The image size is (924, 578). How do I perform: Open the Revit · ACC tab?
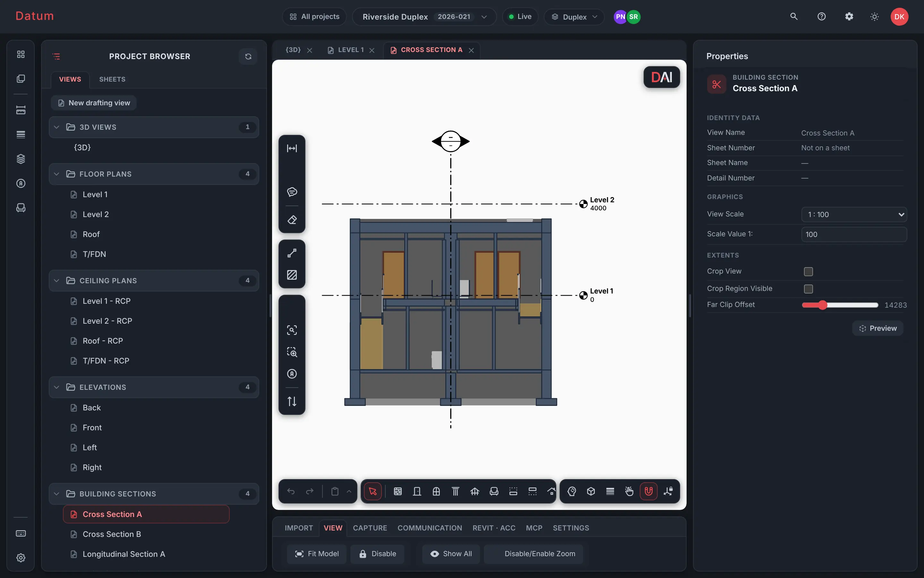click(494, 528)
